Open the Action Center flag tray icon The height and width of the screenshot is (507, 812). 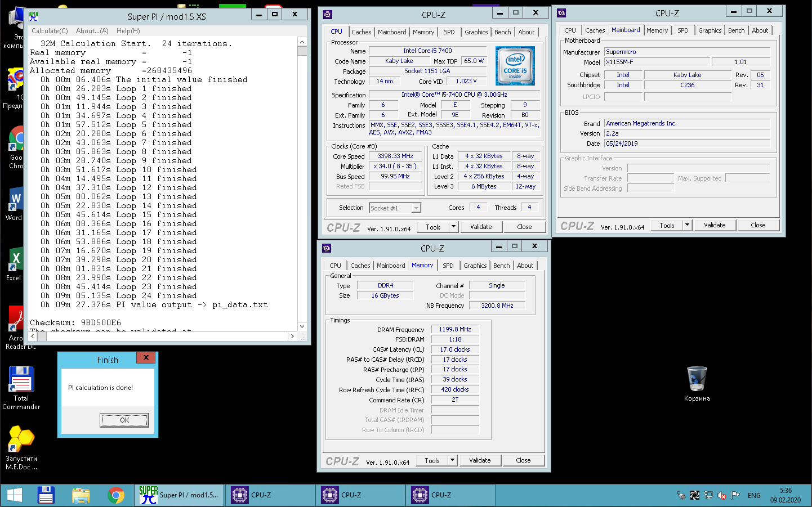[x=735, y=495]
